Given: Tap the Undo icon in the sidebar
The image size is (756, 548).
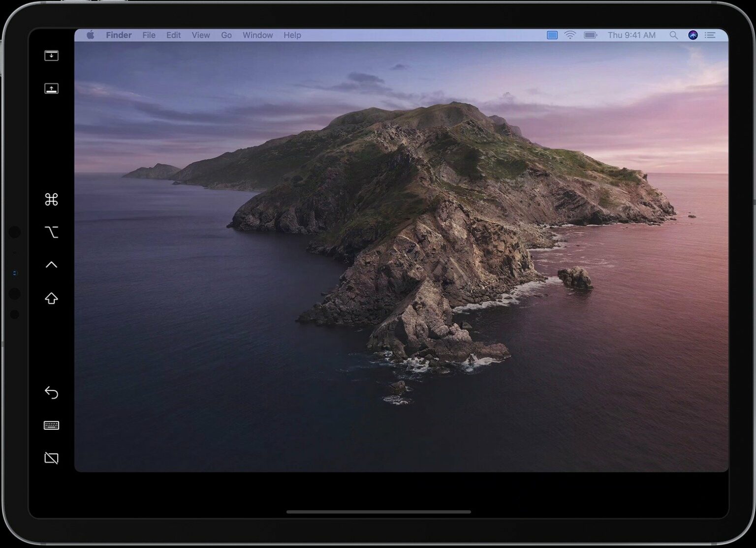Looking at the screenshot, I should 52,393.
